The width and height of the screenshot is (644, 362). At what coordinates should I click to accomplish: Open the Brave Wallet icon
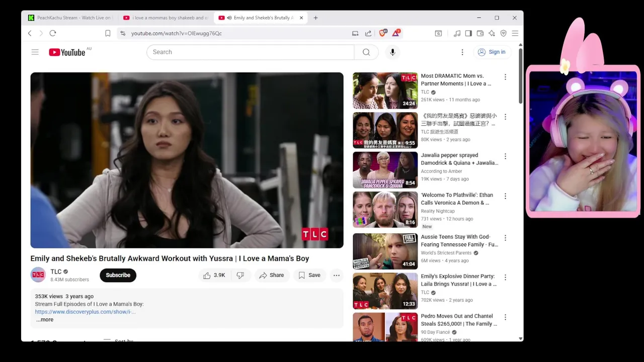pos(480,33)
